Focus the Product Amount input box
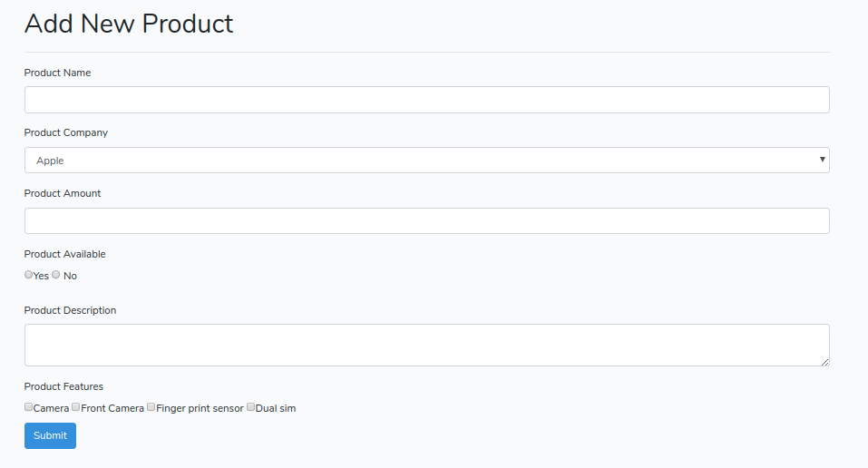Viewport: 868px width, 468px height. click(426, 221)
